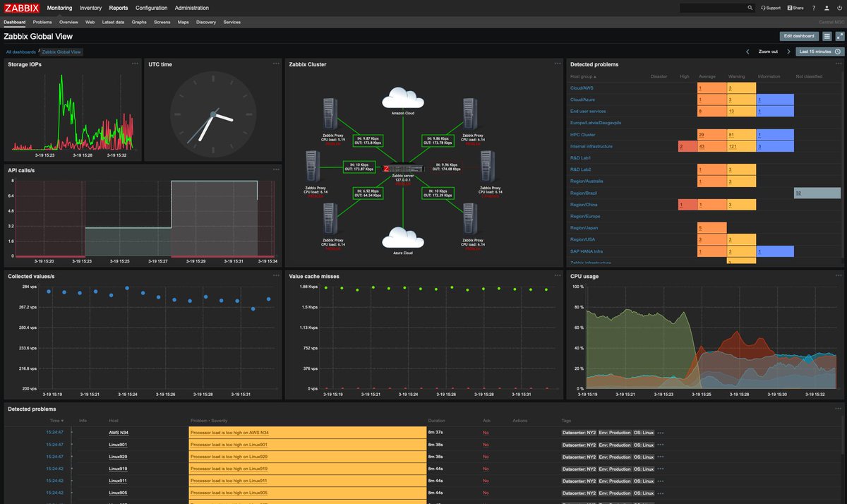Click the Edit dashboard button

(798, 36)
